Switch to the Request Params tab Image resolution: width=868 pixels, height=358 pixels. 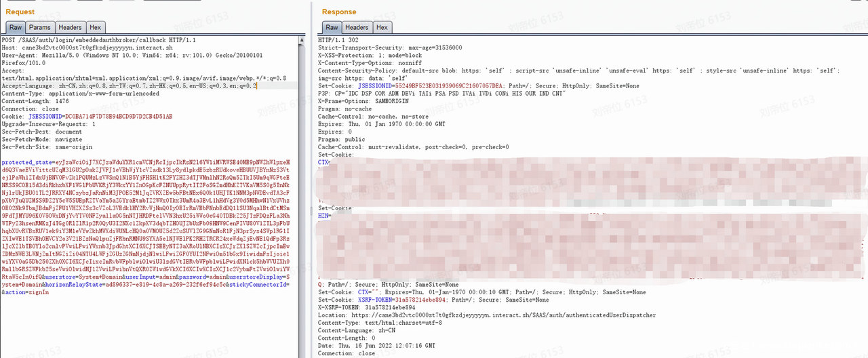click(39, 27)
